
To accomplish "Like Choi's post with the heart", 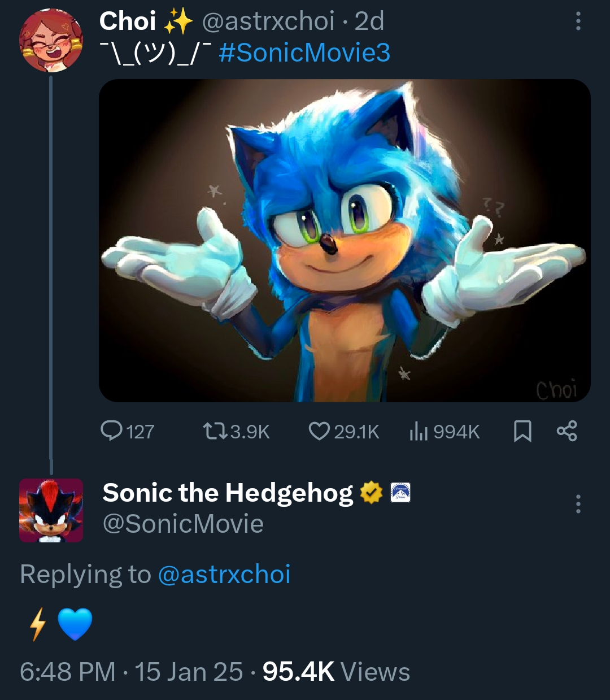I will [319, 432].
